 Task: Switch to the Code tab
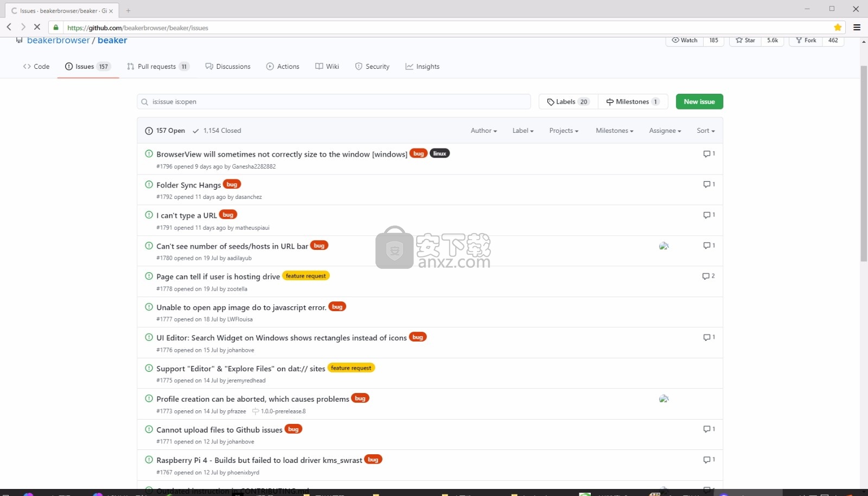[36, 67]
